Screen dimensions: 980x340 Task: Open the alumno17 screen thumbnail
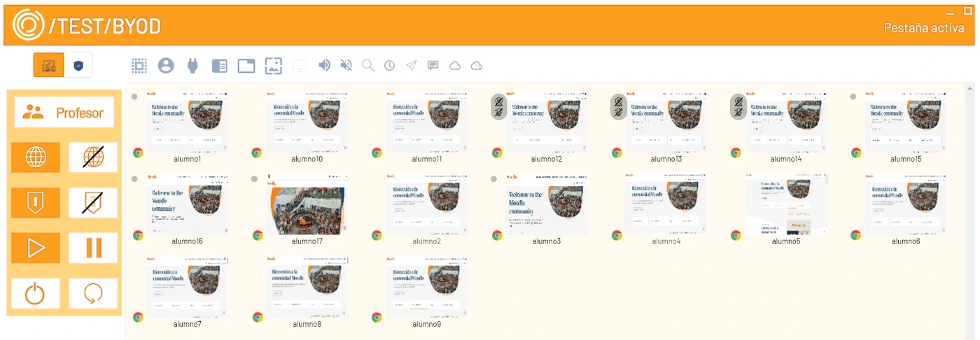pyautogui.click(x=307, y=204)
